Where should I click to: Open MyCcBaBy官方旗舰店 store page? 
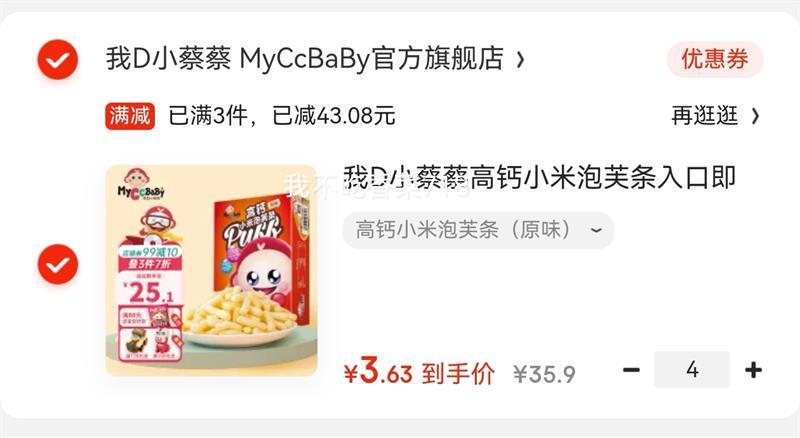click(x=305, y=58)
